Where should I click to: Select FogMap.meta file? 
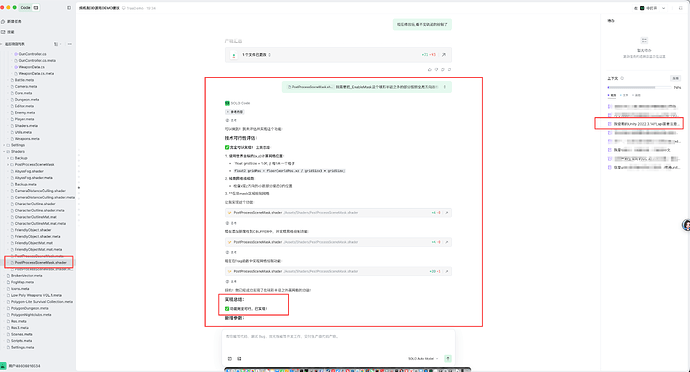pos(22,282)
